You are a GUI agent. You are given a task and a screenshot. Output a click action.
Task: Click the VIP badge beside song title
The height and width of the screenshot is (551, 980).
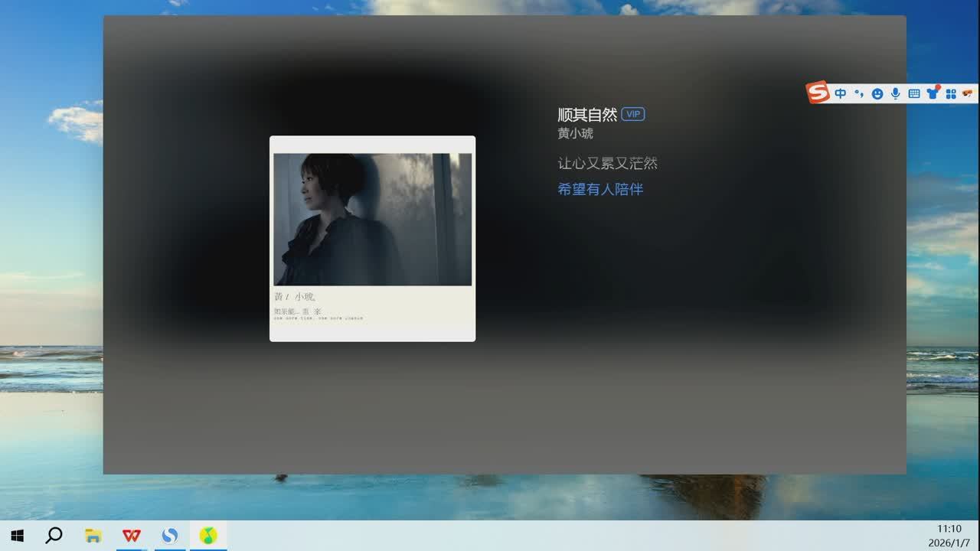633,114
